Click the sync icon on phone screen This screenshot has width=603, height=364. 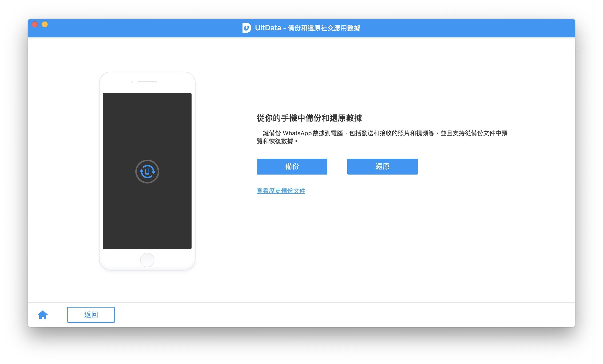click(147, 172)
